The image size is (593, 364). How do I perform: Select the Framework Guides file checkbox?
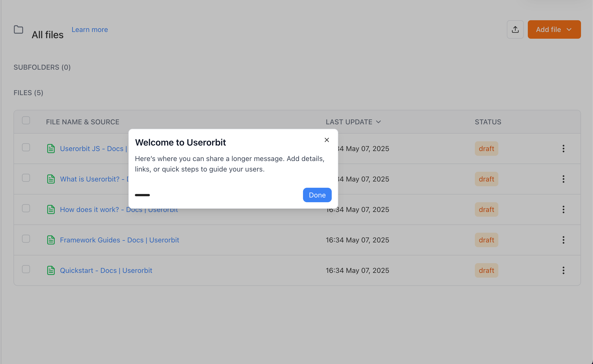[26, 239]
